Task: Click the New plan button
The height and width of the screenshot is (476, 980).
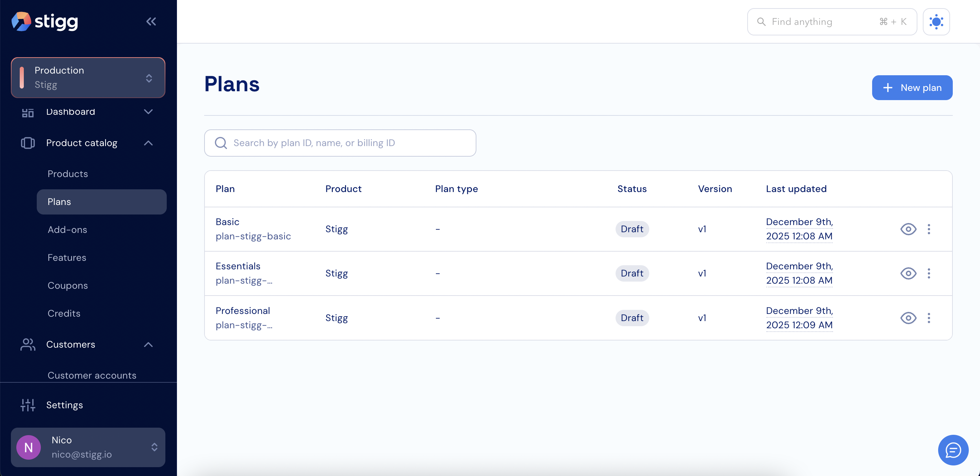Action: (x=912, y=88)
